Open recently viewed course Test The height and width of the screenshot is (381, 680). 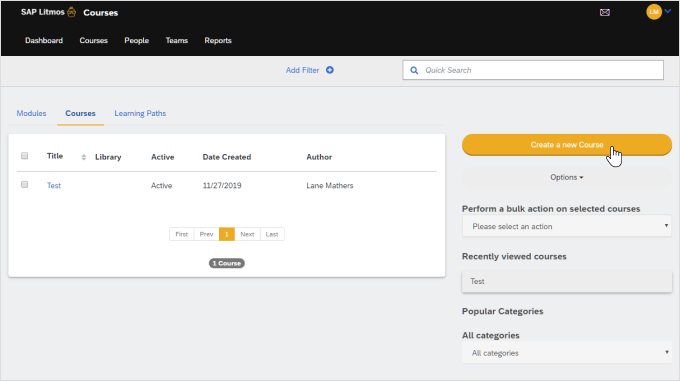click(x=566, y=281)
